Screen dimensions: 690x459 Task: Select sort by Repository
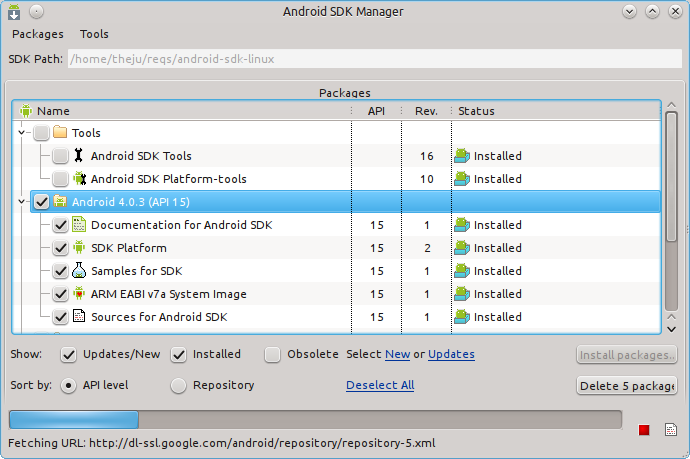(178, 386)
